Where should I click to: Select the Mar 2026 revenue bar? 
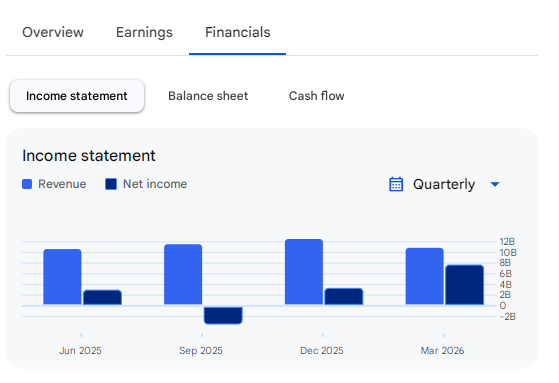[x=425, y=276]
